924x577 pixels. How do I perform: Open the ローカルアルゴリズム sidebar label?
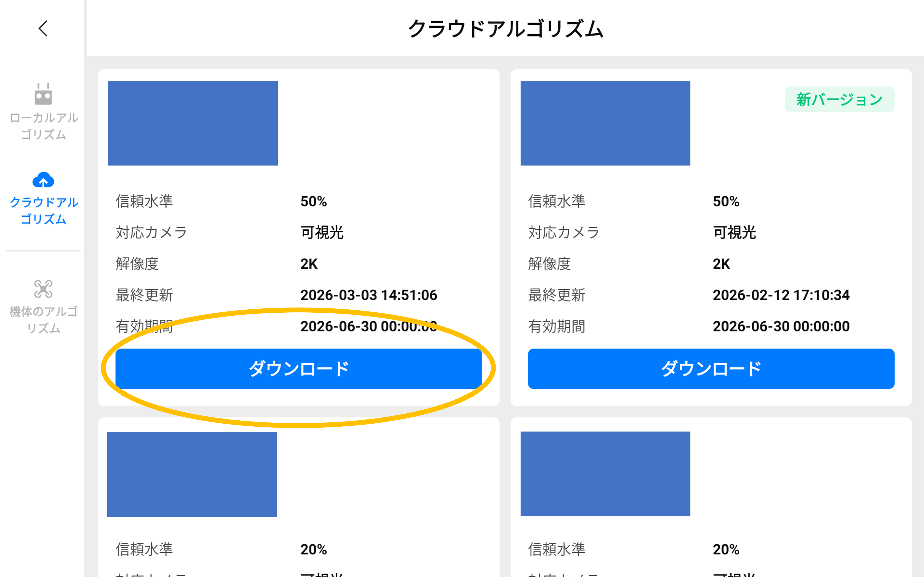pos(44,126)
